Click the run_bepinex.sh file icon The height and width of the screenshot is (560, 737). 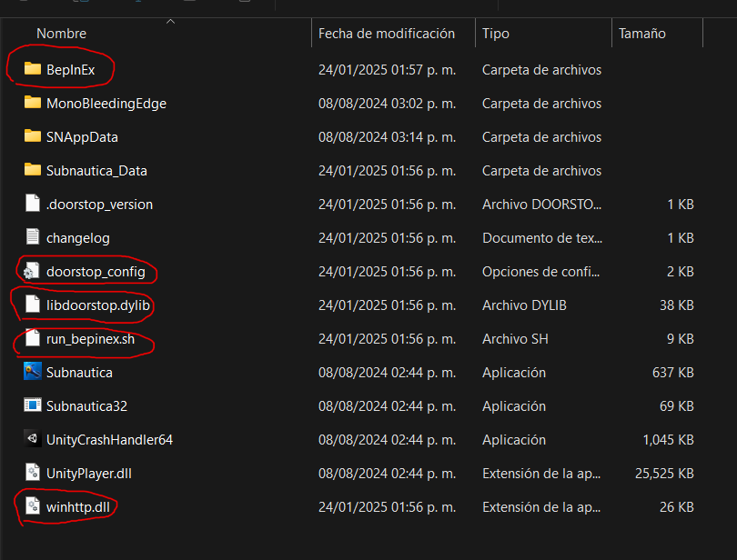pos(33,338)
